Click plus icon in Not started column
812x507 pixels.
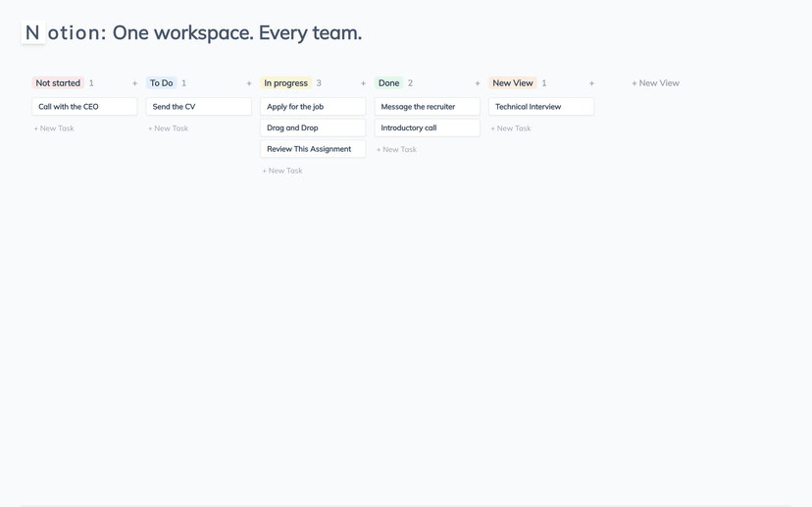(134, 83)
